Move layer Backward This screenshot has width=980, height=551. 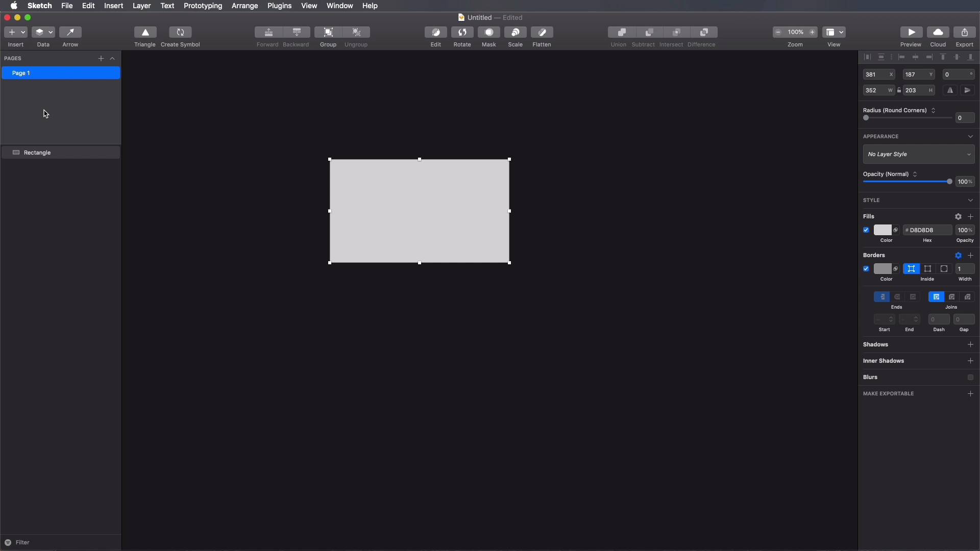tap(297, 32)
